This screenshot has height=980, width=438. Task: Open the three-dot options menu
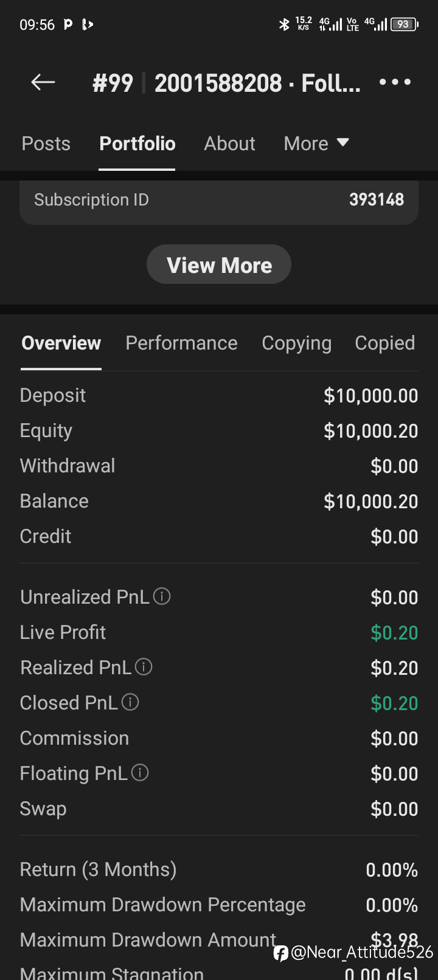(x=395, y=82)
